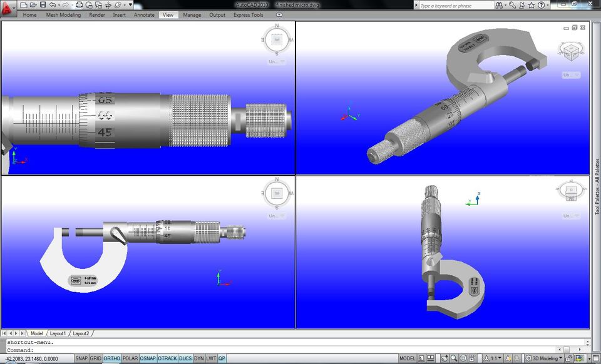601x364 pixels.
Task: Click the Plot icon in Quick Access toolbar
Action: (x=80, y=4)
